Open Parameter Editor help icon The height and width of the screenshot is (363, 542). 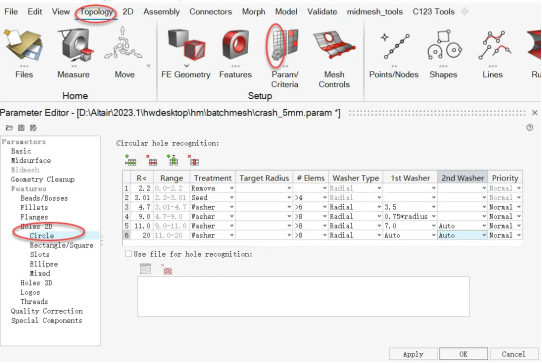[530, 128]
